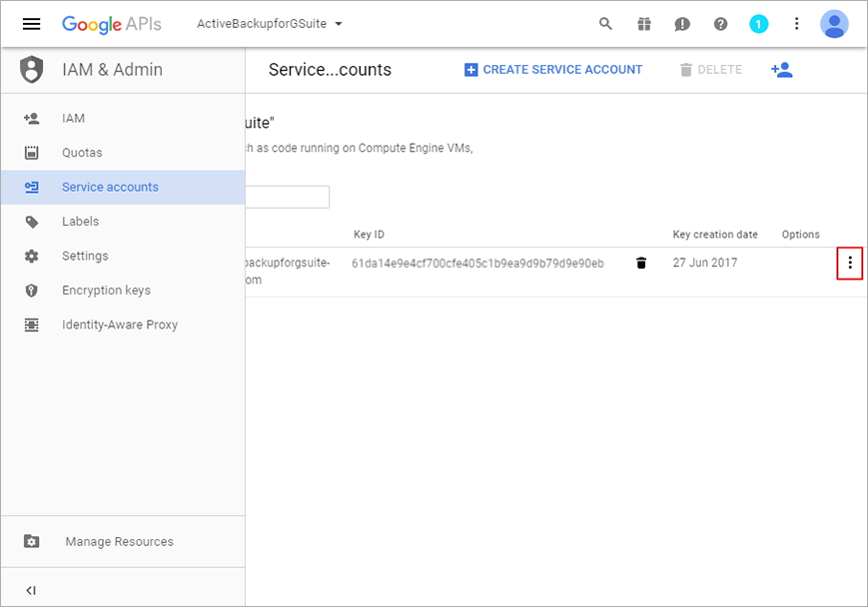Click the Service...counts page title
Image resolution: width=868 pixels, height=607 pixels.
click(x=330, y=69)
